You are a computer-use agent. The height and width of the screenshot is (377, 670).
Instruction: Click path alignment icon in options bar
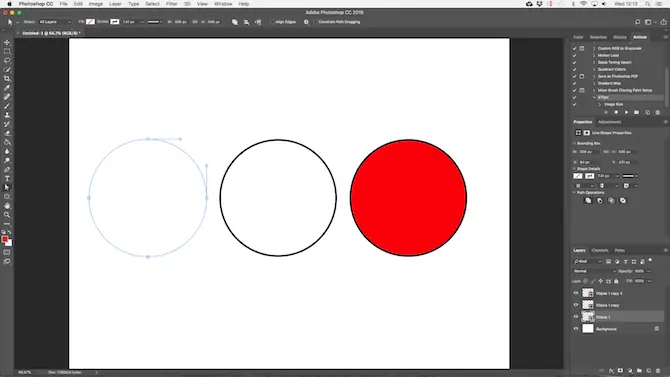pyautogui.click(x=247, y=22)
